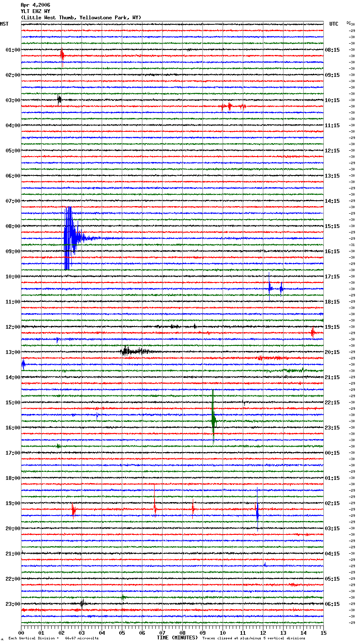Click the '02:15' UTC time label

[332, 503]
